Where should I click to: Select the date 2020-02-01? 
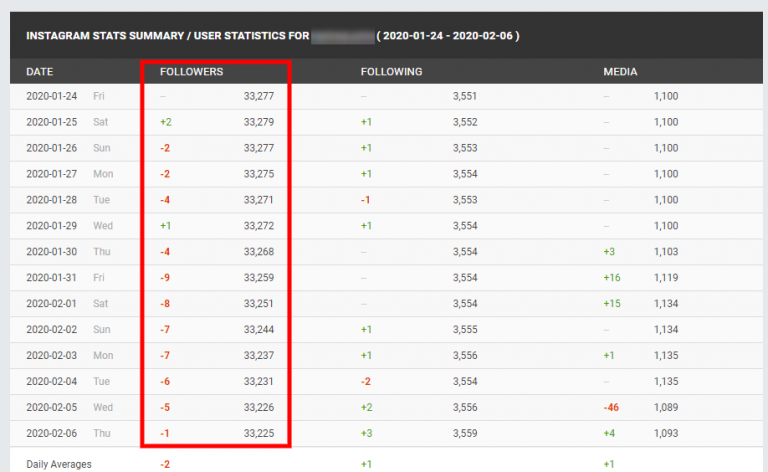tap(51, 304)
